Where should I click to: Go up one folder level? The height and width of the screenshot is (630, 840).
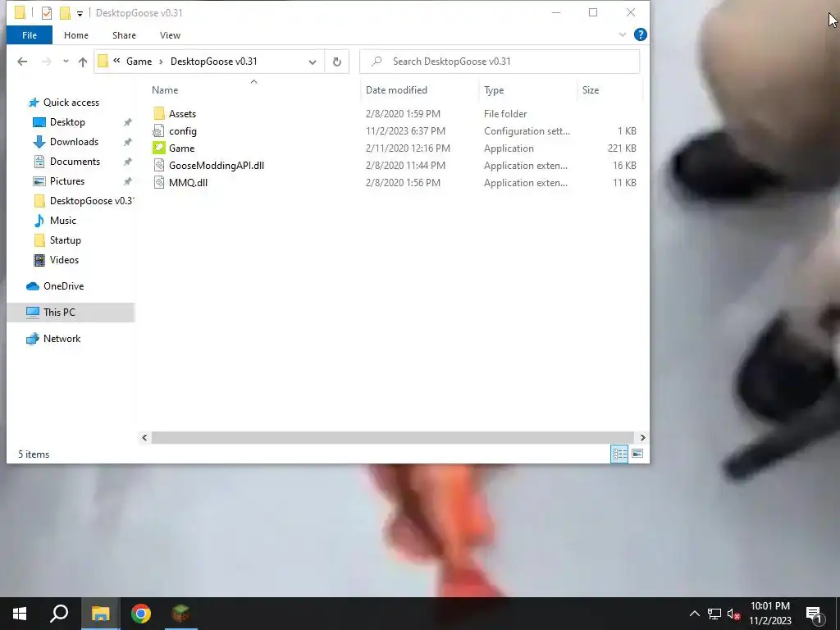click(83, 62)
